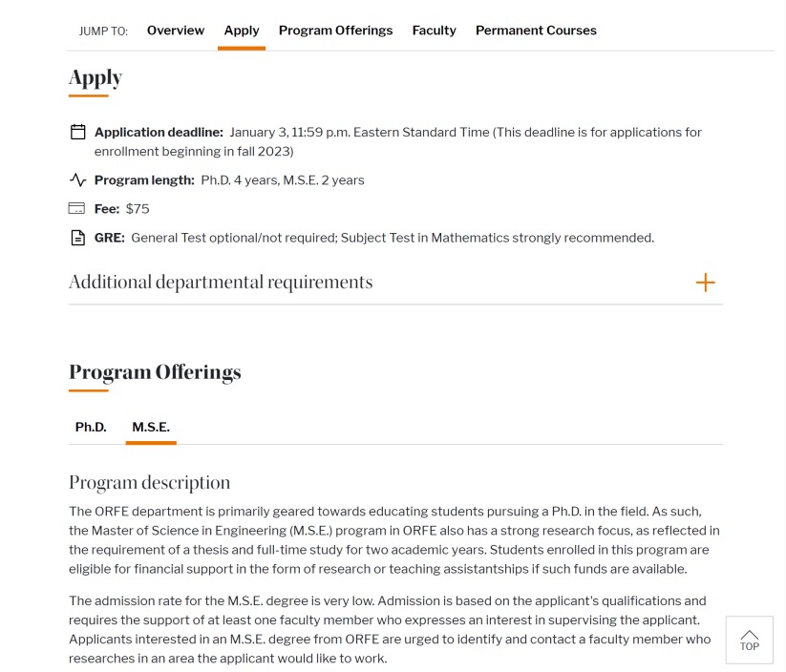
Task: Expand Additional departmental requirements section
Action: 395,283
